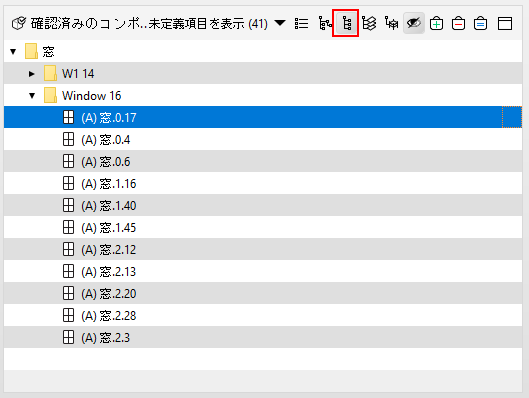Select item (A) 窓.2.3
This screenshot has height=398, width=529.
pyautogui.click(x=263, y=337)
